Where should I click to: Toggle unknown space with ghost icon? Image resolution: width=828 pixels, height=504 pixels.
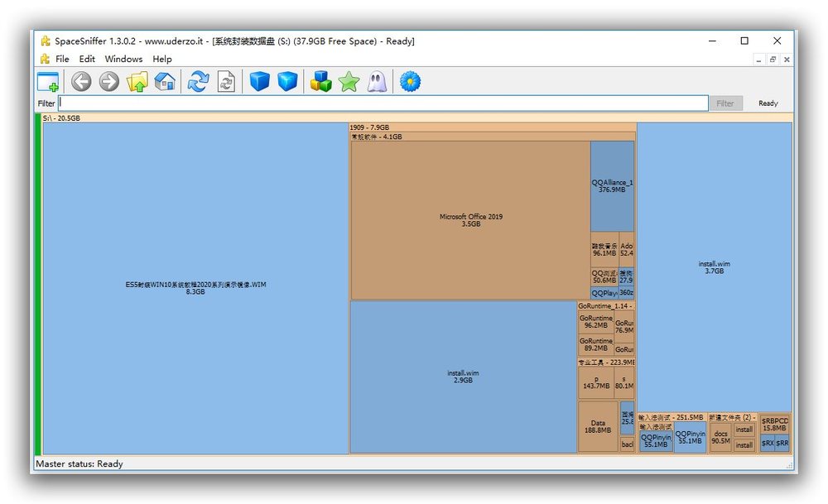point(377,82)
